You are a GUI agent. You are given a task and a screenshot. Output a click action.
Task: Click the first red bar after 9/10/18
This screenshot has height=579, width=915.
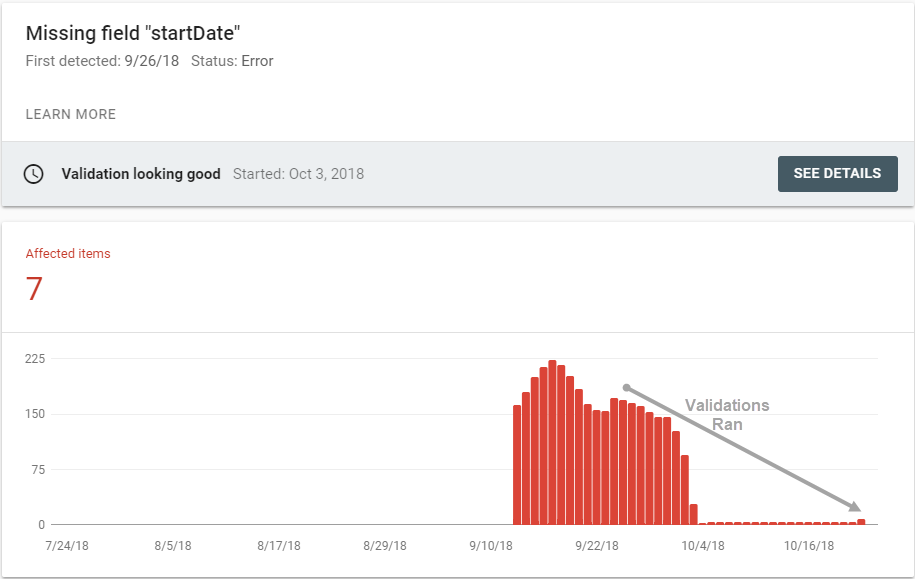(517, 465)
